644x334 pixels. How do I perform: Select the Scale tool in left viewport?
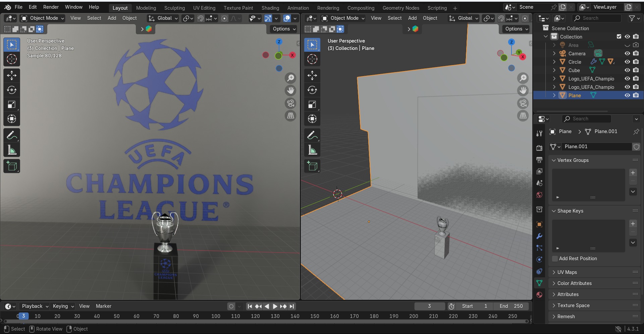pyautogui.click(x=12, y=105)
